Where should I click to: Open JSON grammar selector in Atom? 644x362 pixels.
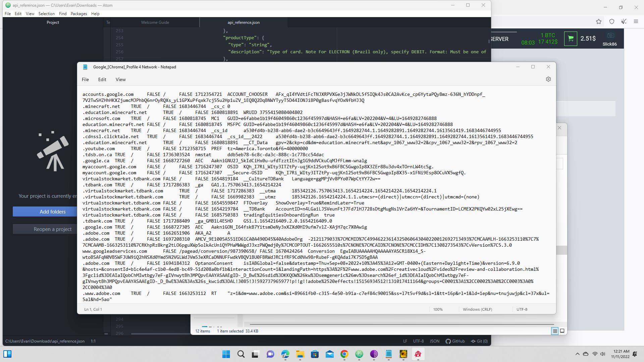click(434, 341)
